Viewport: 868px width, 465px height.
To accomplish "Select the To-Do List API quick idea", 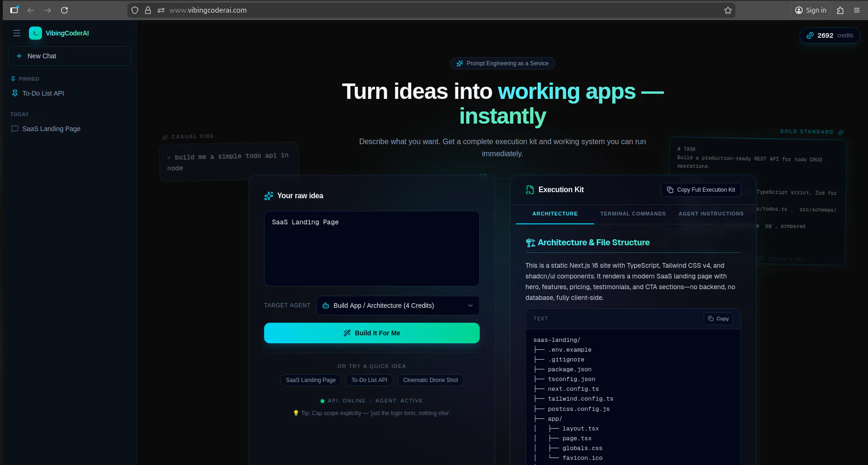I will pyautogui.click(x=369, y=380).
